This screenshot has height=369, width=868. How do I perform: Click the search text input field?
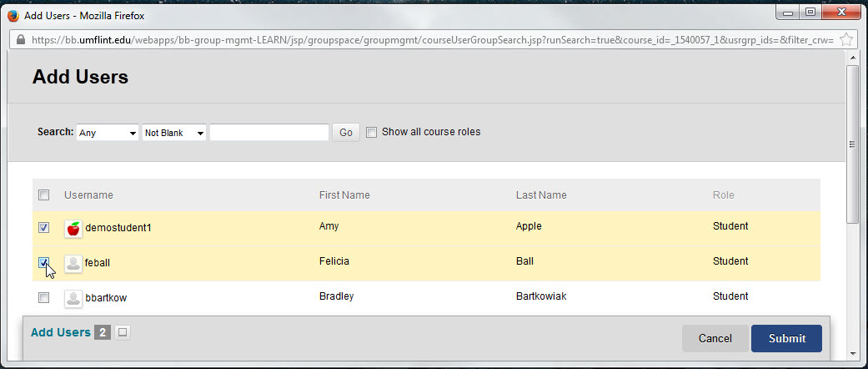coord(269,133)
